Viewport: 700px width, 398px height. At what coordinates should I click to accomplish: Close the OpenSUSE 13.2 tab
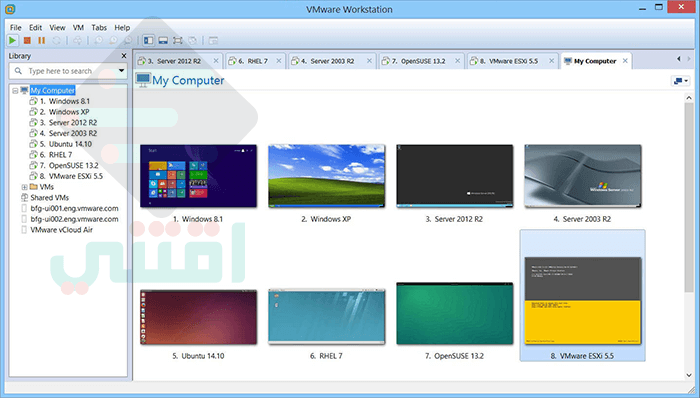tap(458, 61)
